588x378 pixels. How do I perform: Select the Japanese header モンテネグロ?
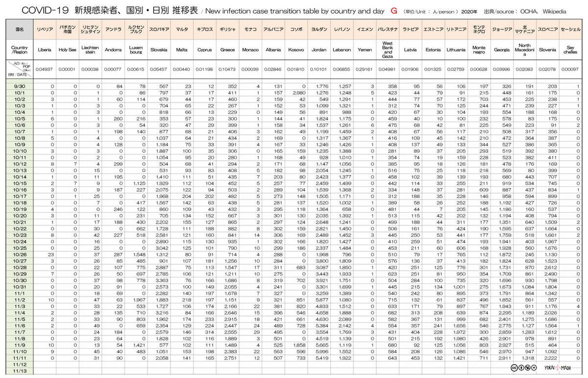pos(479,29)
